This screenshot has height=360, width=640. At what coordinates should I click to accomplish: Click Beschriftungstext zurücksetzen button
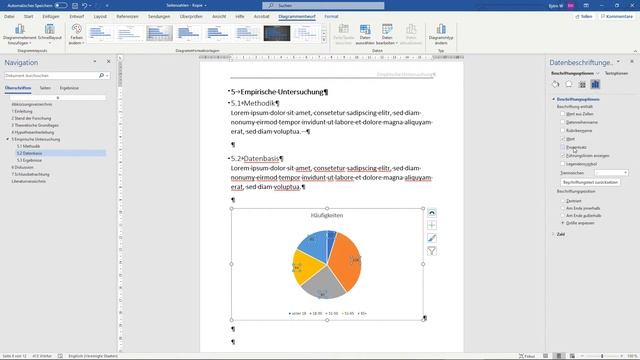[x=590, y=182]
